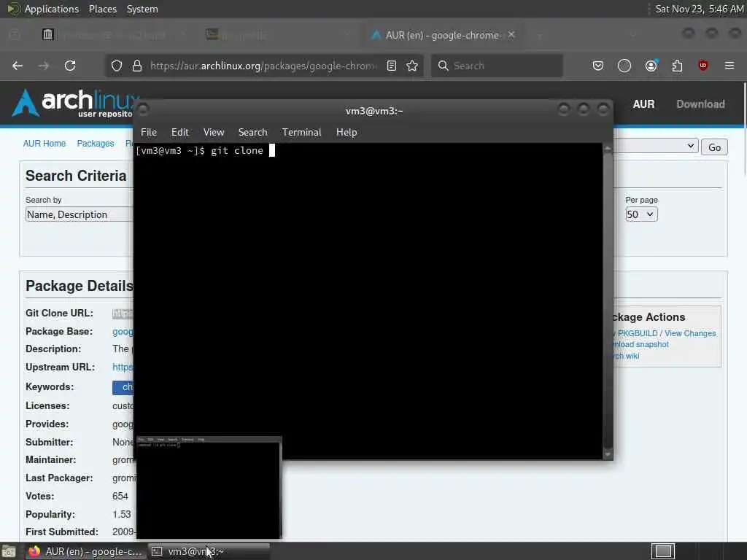Open the Packages link
The image size is (747, 560).
96,144
